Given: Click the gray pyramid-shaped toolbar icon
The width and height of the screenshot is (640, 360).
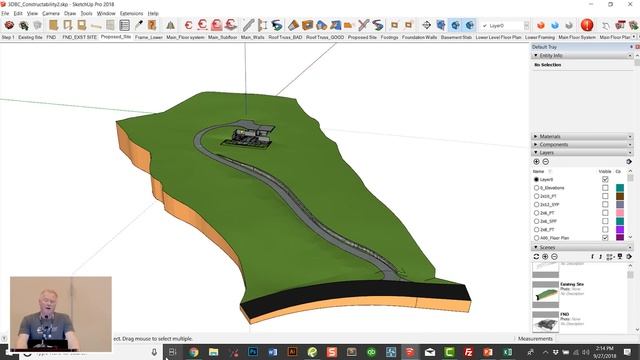Looking at the screenshot, I should [170, 26].
